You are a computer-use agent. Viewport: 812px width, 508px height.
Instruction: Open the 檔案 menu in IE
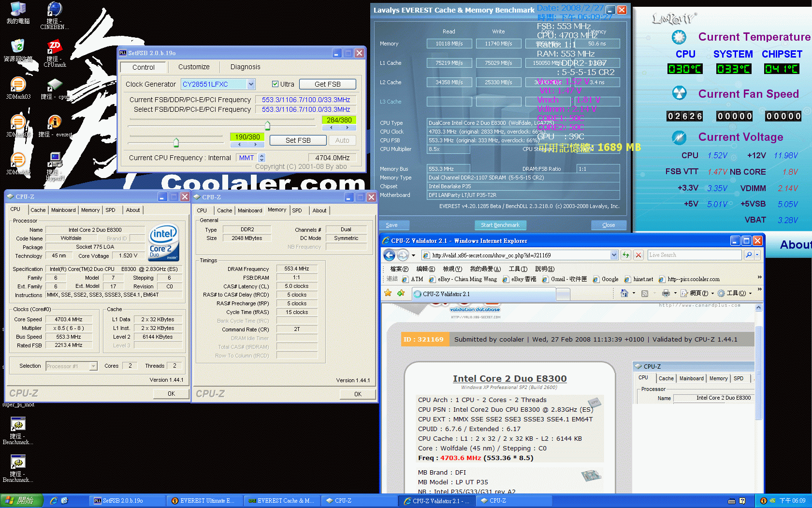point(399,269)
